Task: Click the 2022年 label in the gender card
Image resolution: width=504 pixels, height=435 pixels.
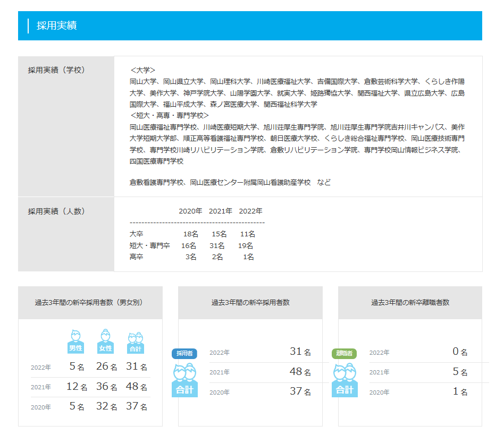Action: click(x=41, y=368)
